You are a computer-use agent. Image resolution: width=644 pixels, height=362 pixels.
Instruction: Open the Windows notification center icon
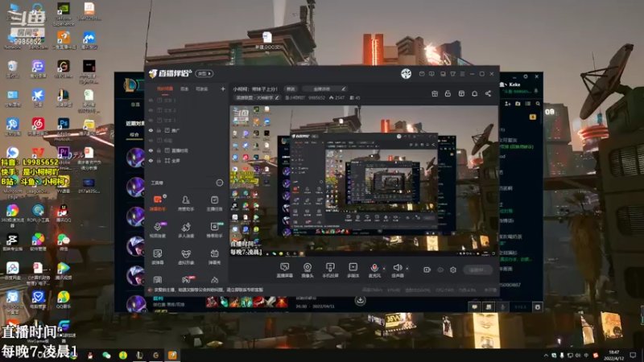point(634,355)
